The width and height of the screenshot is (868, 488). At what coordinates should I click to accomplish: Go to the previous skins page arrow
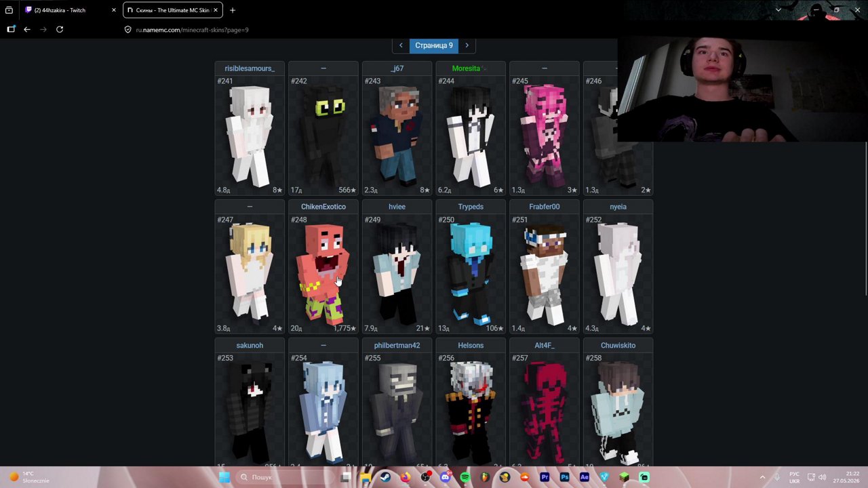click(x=401, y=45)
